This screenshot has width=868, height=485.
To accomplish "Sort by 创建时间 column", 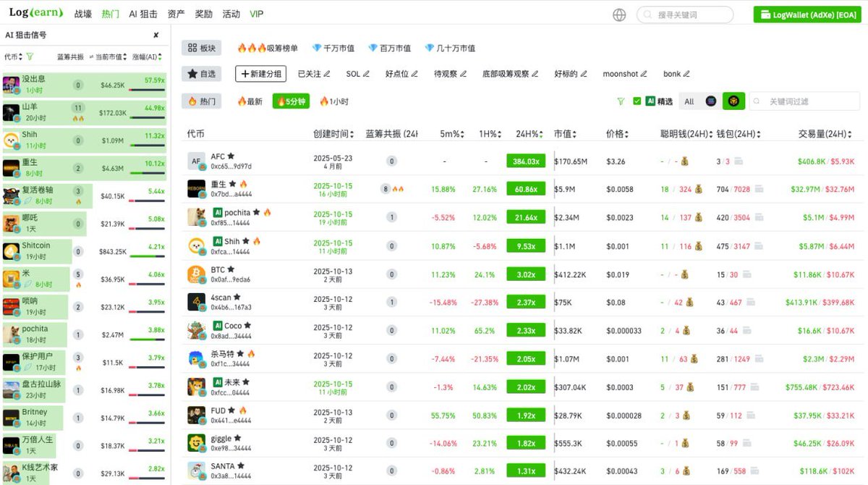I will click(334, 134).
